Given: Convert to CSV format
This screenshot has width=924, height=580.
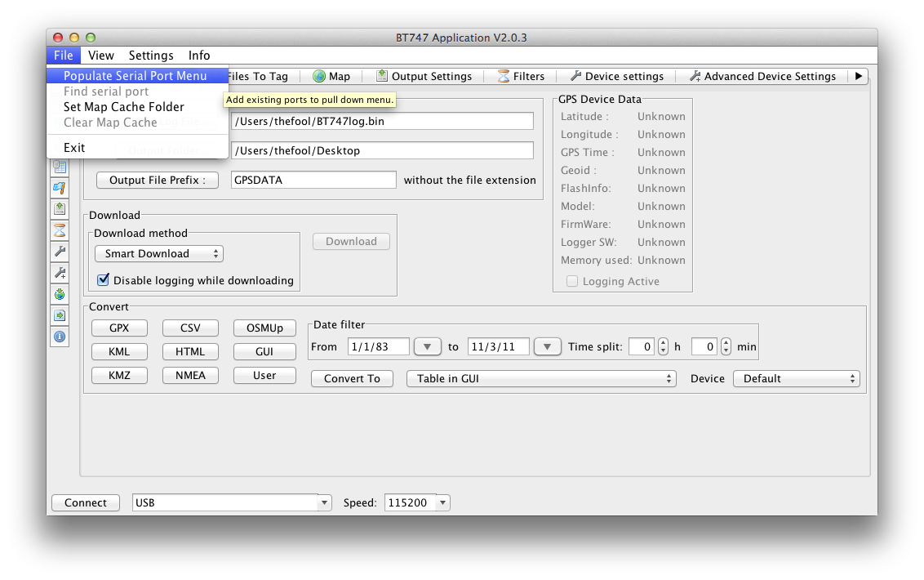Looking at the screenshot, I should coord(190,328).
